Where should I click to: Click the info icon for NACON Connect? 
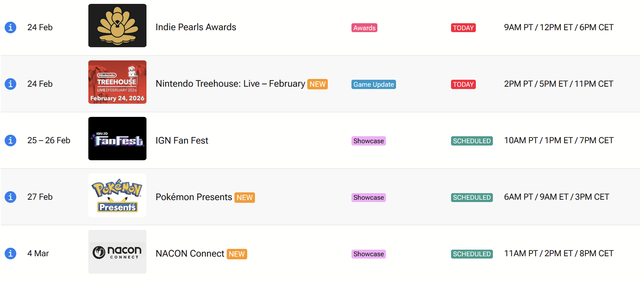pos(10,254)
